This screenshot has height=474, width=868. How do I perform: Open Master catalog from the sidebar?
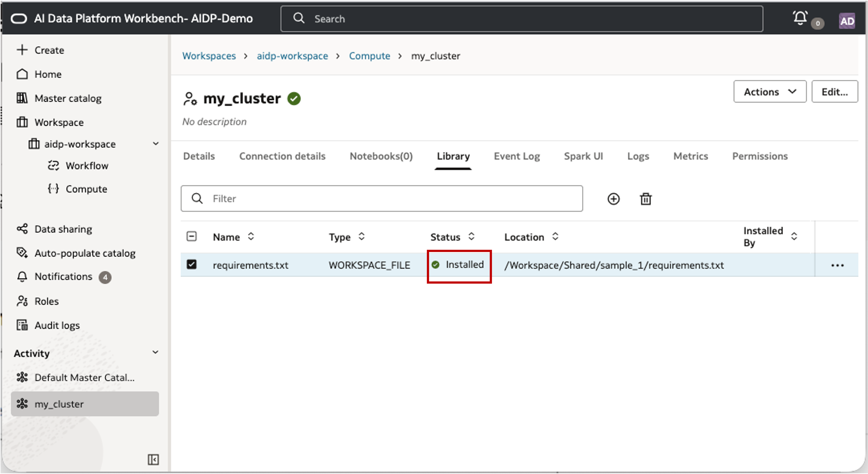pyautogui.click(x=68, y=98)
